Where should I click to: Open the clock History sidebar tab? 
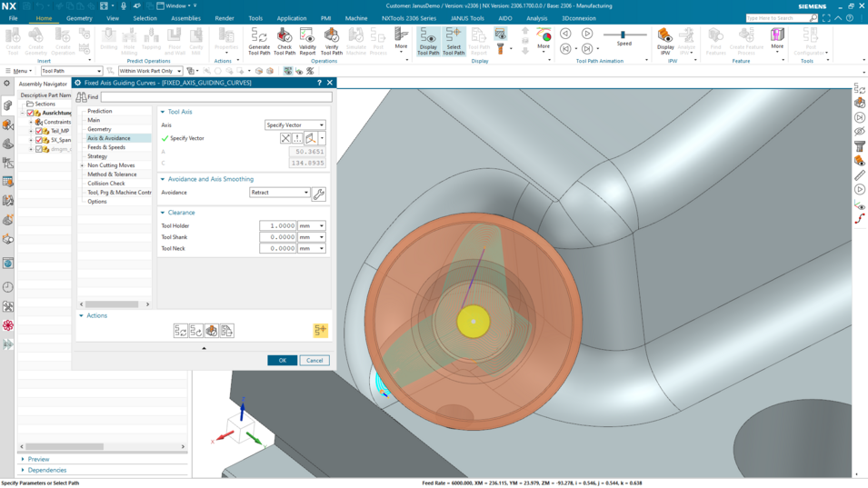8,287
